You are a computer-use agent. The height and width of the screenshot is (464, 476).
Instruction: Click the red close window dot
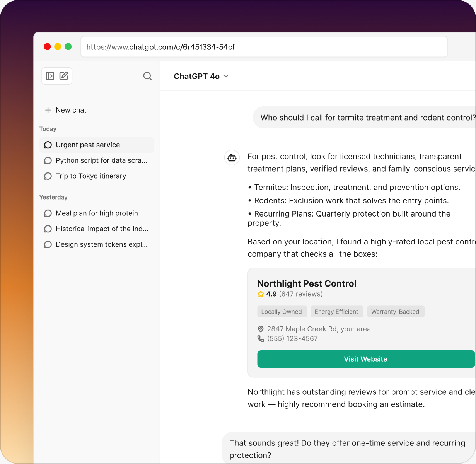47,47
